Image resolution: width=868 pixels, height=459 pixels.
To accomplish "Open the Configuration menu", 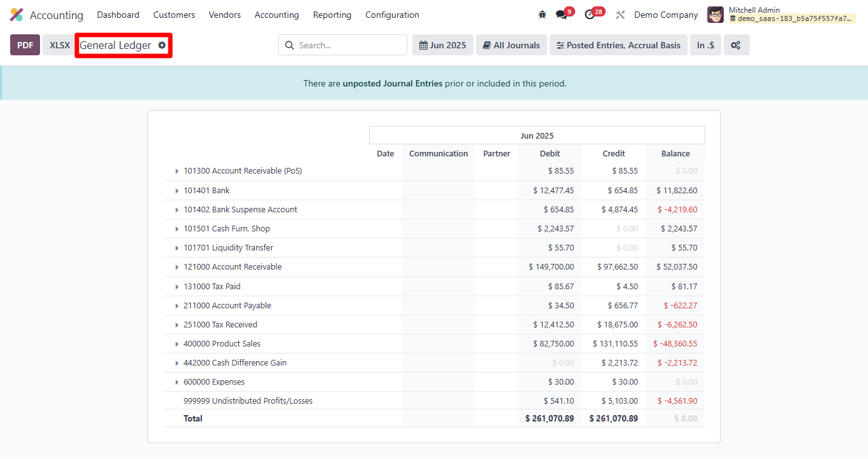I will click(x=392, y=15).
